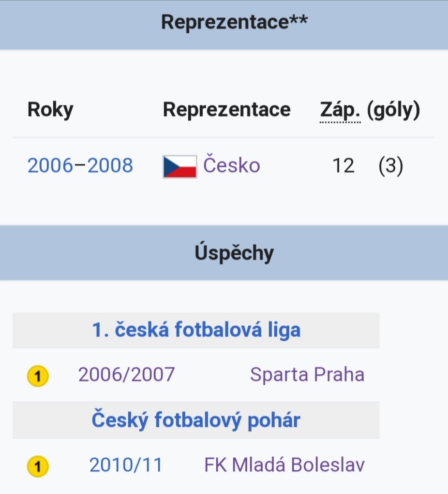Click gold medal icon beside 2006/2007

pyautogui.click(x=38, y=376)
